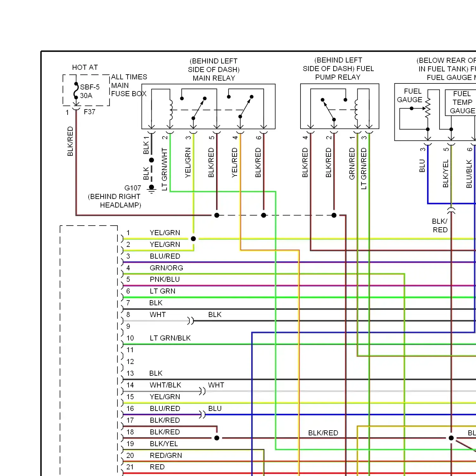The image size is (476, 476).
Task: Click the LT GRN/RED wire label on fuel pump relay
Action: [x=364, y=169]
